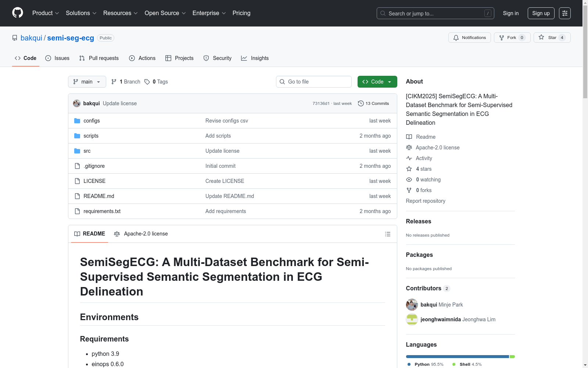View 0 watching link

pyautogui.click(x=423, y=180)
